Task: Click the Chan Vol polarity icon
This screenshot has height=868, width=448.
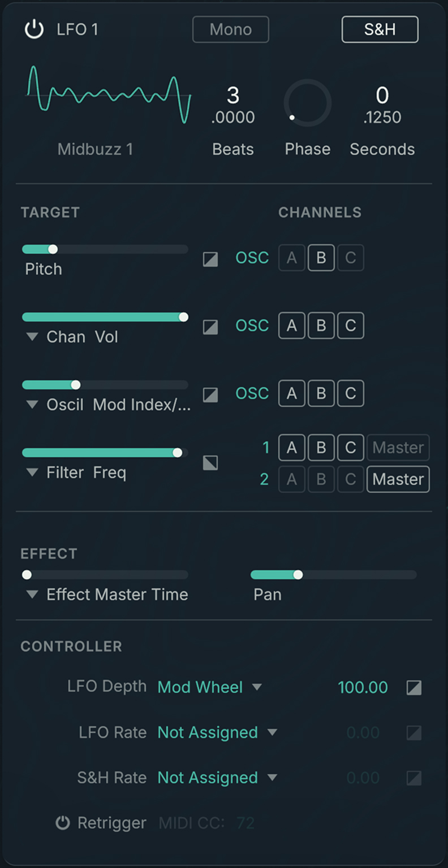Action: (210, 327)
